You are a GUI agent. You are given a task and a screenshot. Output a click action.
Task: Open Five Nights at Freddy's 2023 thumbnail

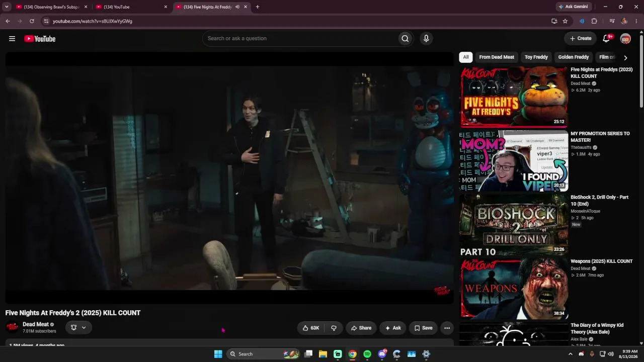514,97
